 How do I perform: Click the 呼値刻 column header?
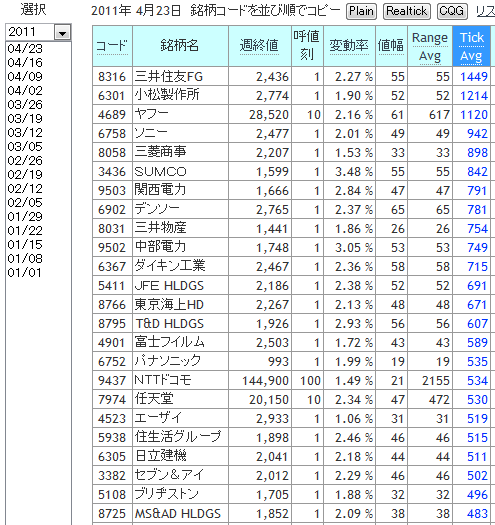[307, 45]
